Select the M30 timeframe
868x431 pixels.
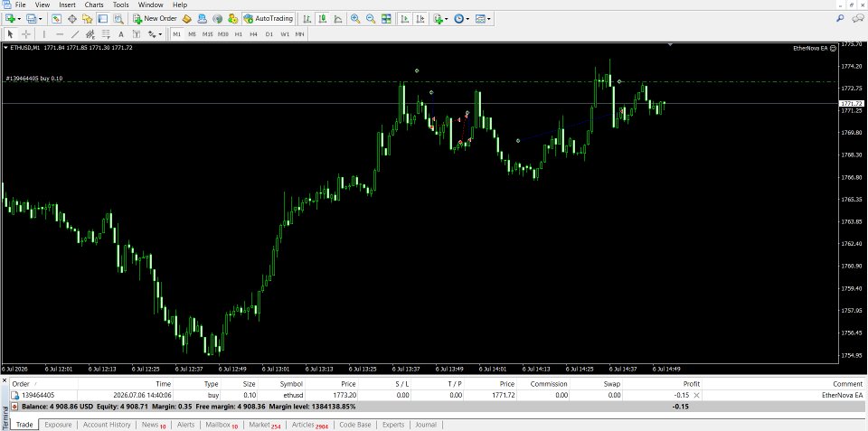tap(223, 34)
